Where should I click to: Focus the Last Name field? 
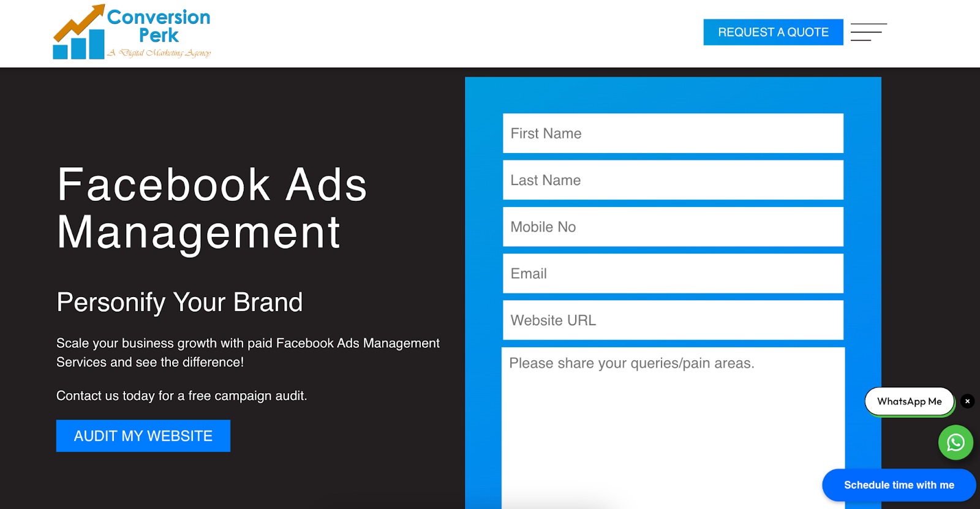pyautogui.click(x=673, y=179)
